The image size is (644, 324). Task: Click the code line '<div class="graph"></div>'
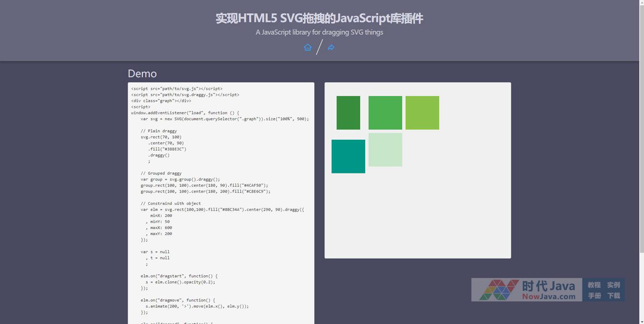coord(161,101)
